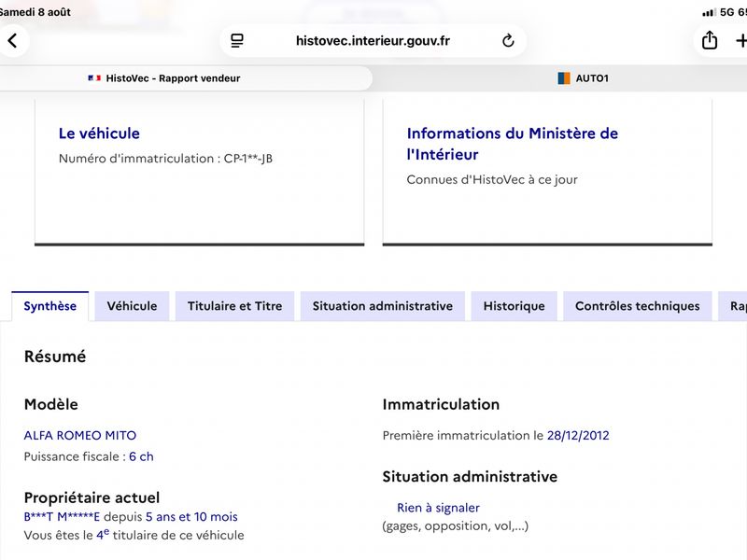Open the Titulaire et Titre tab
The height and width of the screenshot is (560, 747).
pos(235,306)
